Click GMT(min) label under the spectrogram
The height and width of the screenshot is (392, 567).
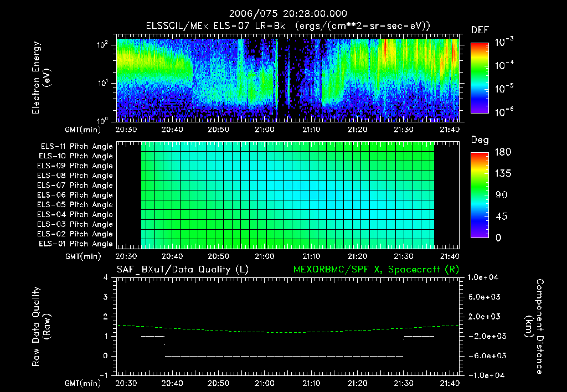tap(83, 130)
